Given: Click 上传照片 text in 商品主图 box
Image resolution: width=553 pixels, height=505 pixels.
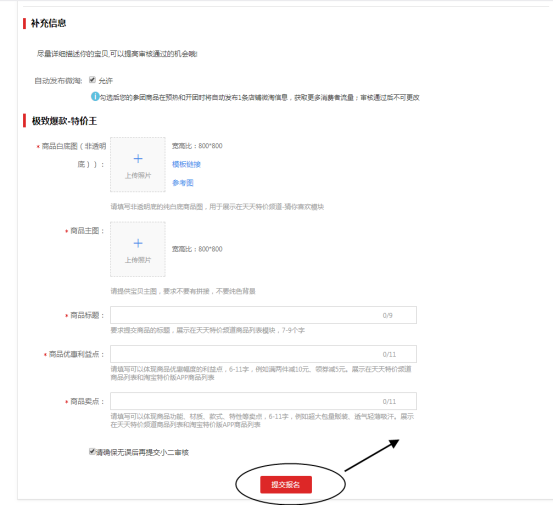Looking at the screenshot, I should pos(138,260).
